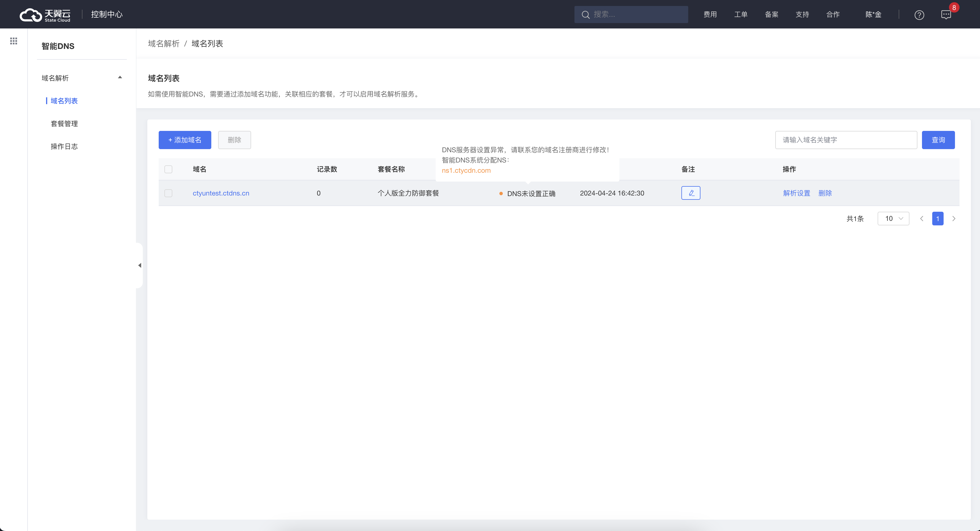980x531 pixels.
Task: Click the 解析设置 link for ctyuntest.ctdns.cn
Action: point(796,193)
